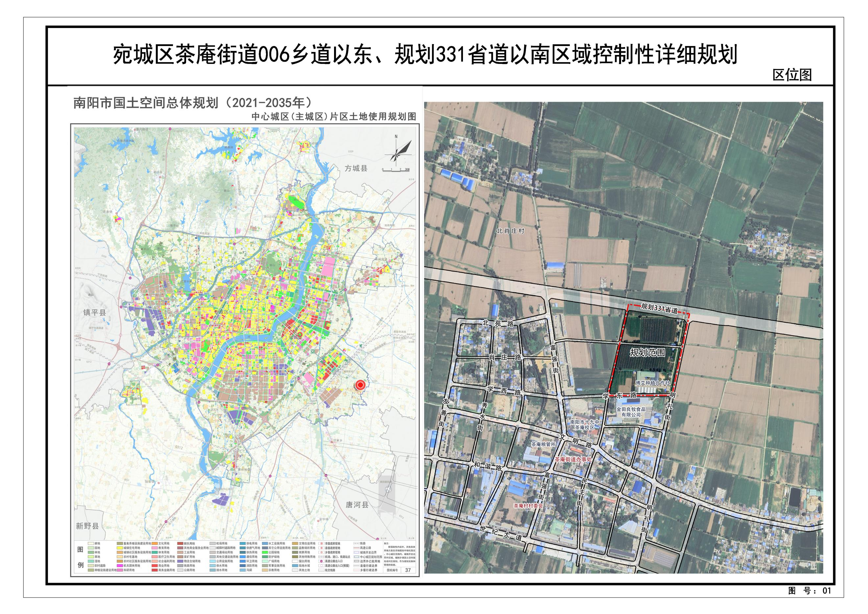This screenshot has height=614, width=868.
Task: Click the 铁路 dashed line legend symbol
Action: click(356, 543)
